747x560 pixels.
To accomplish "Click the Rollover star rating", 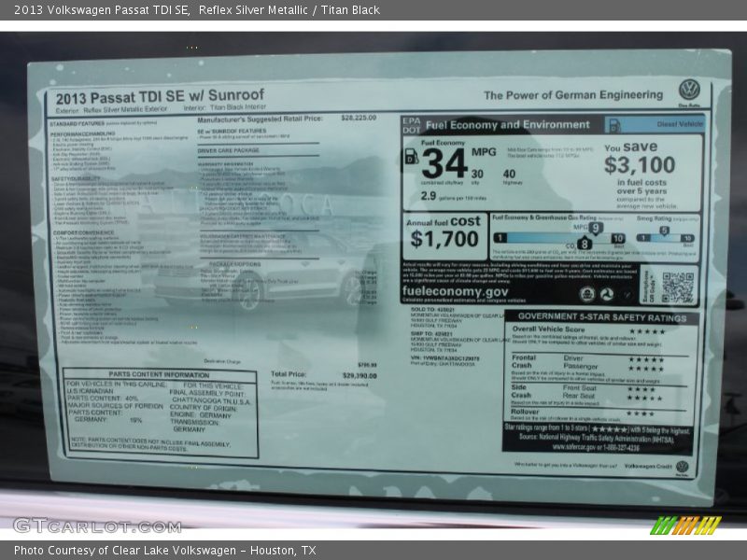I will [x=640, y=413].
